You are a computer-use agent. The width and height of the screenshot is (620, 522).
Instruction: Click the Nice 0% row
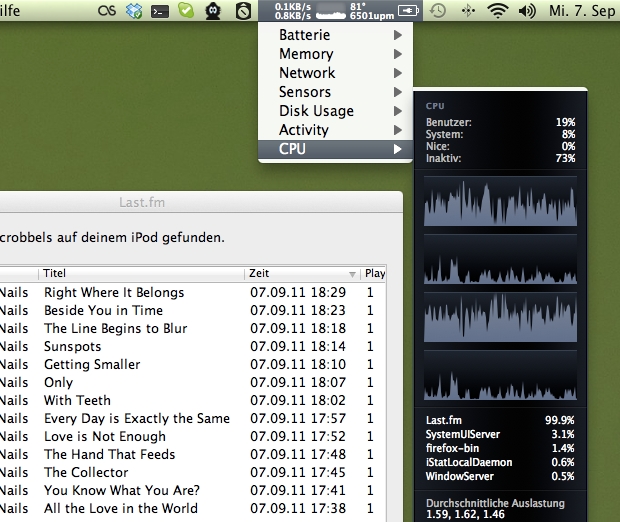(x=500, y=146)
